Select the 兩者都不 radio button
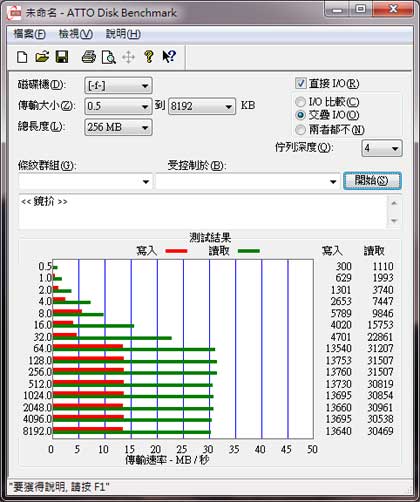Viewport: 420px width, 502px height. click(x=300, y=130)
